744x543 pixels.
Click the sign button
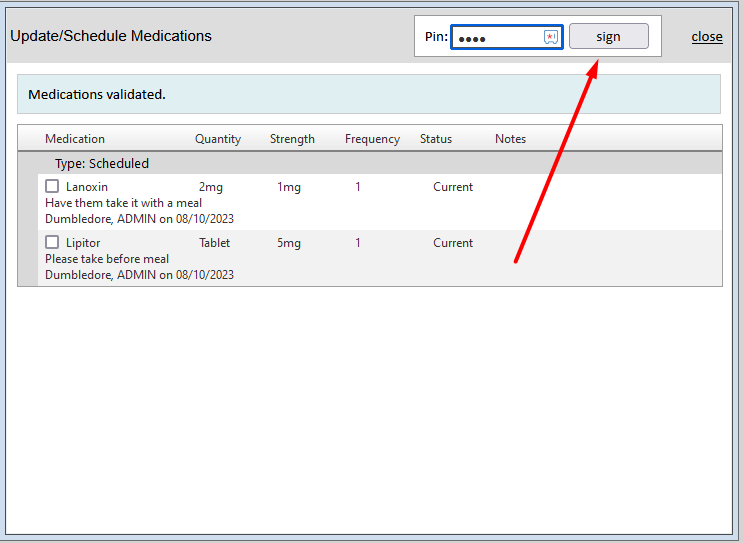tap(609, 37)
